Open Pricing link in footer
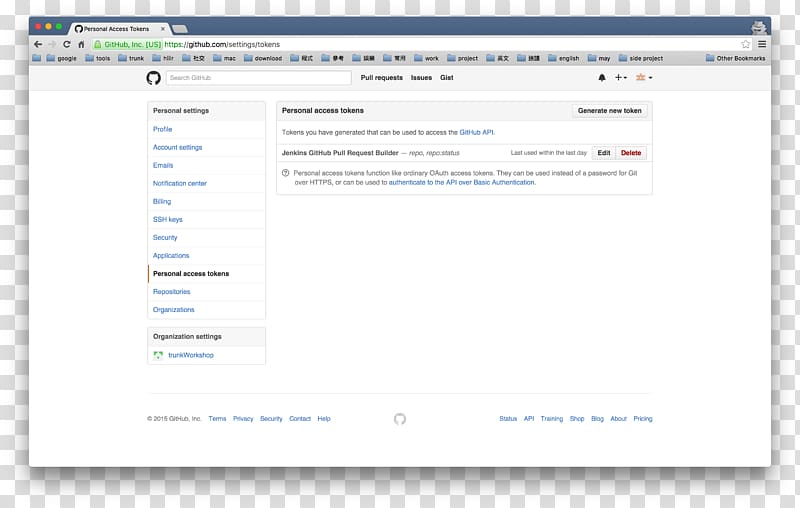The height and width of the screenshot is (508, 800). pyautogui.click(x=643, y=419)
